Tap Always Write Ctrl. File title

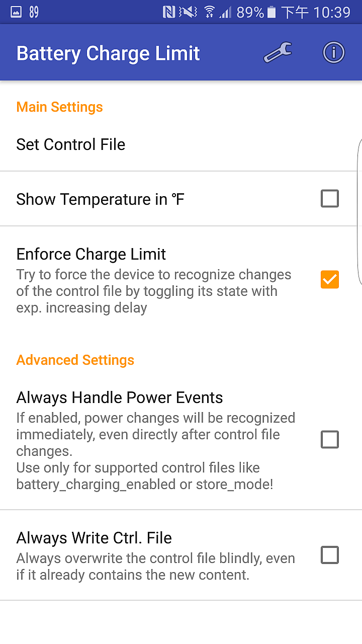click(x=94, y=538)
